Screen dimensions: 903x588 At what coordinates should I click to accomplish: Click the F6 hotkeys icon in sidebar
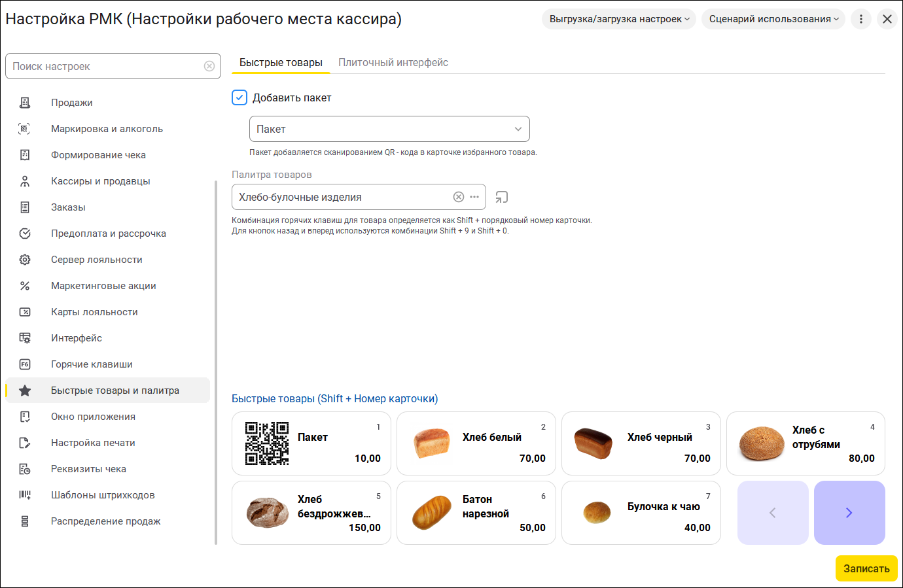(x=25, y=364)
